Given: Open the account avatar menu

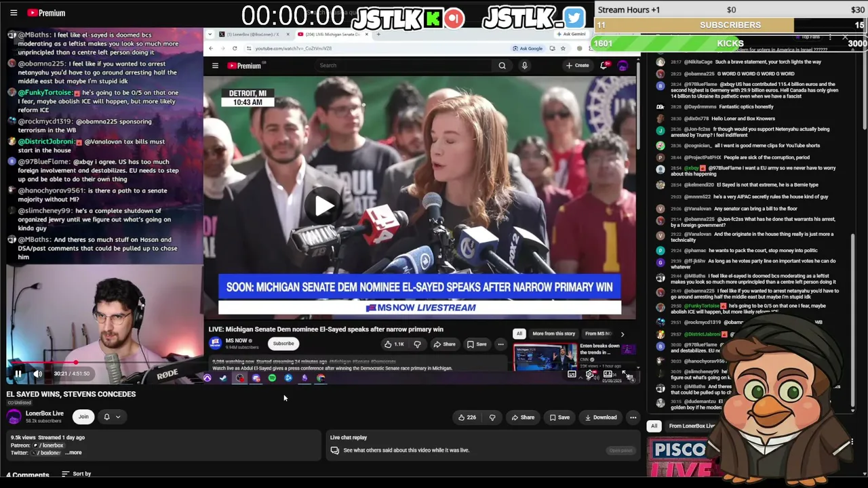Looking at the screenshot, I should pyautogui.click(x=623, y=66).
